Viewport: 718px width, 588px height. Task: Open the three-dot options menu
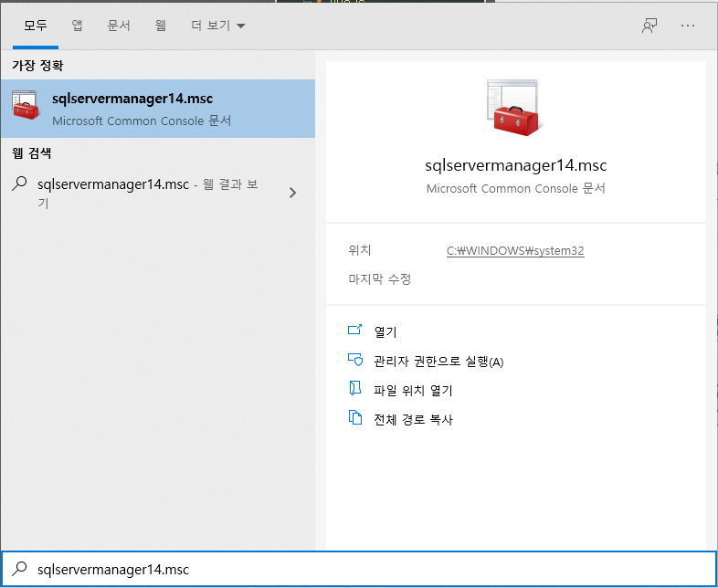(687, 26)
